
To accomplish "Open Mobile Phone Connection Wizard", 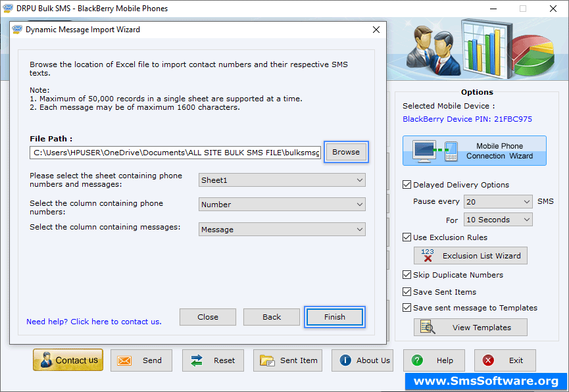I will 474,151.
